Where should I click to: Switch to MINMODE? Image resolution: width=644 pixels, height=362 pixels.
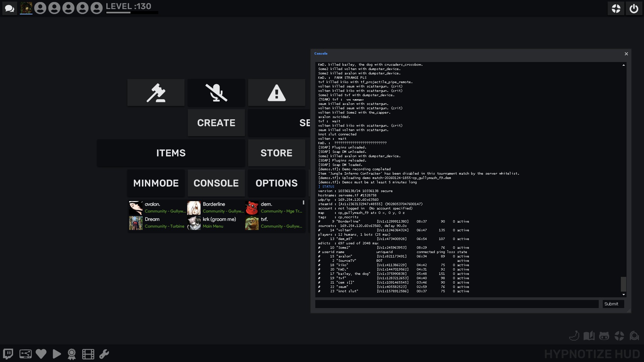click(x=156, y=183)
